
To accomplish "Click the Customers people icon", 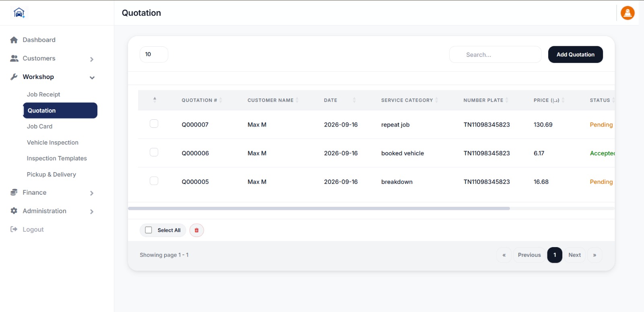I will (x=14, y=58).
